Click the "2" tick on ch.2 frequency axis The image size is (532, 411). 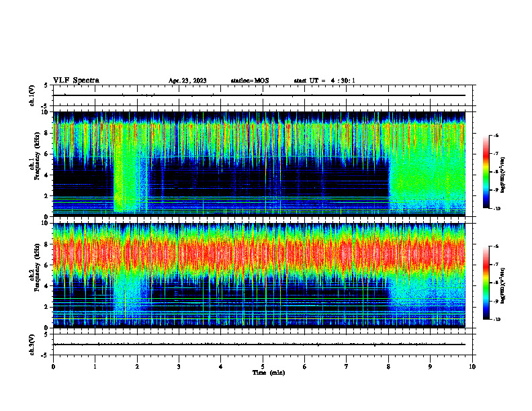click(47, 307)
